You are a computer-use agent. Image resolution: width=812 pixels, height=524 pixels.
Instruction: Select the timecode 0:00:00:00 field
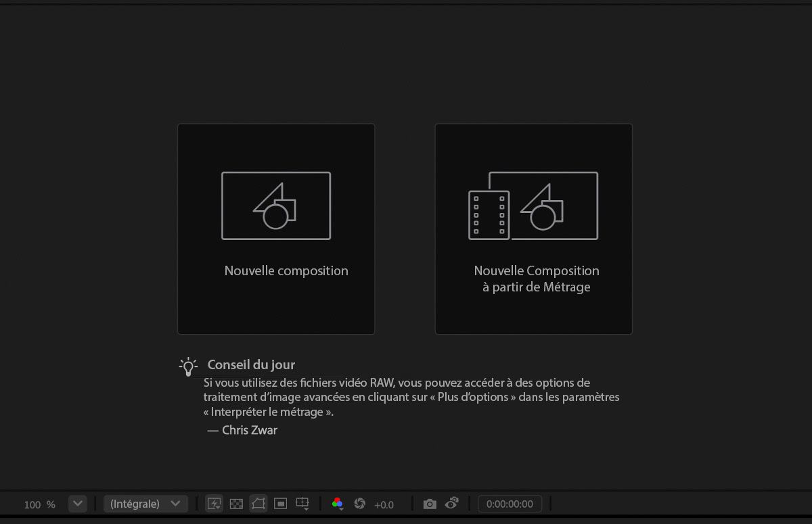[x=510, y=503]
